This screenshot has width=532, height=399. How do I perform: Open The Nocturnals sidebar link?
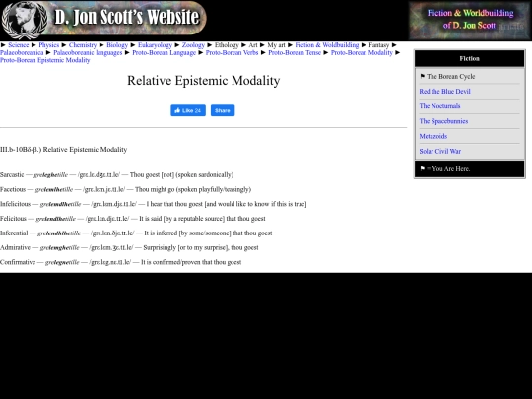(439, 106)
